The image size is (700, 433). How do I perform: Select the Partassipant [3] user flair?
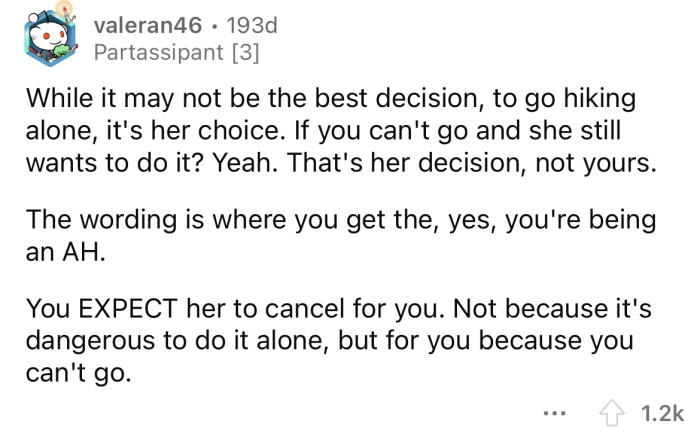coord(176,51)
